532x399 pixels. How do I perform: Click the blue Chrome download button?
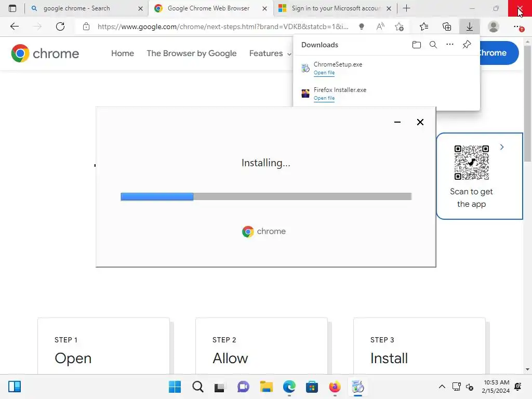(x=499, y=53)
